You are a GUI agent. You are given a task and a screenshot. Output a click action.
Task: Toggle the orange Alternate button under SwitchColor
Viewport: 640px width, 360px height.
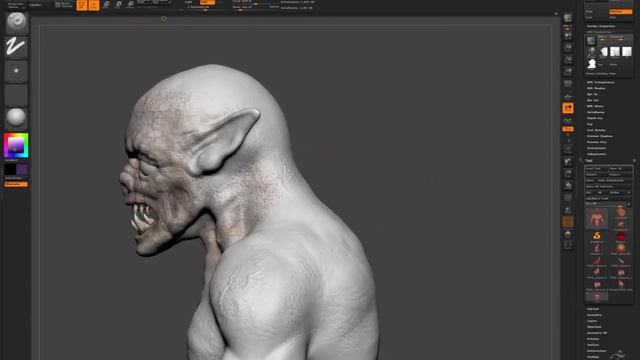coord(16,184)
